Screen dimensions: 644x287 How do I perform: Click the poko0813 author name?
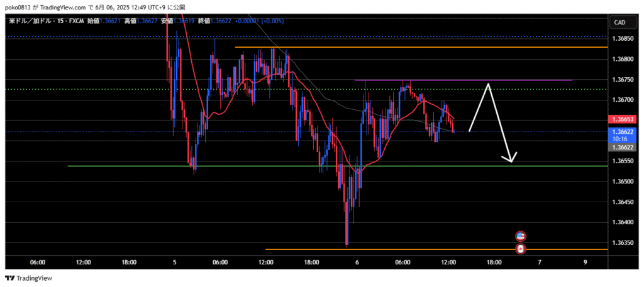16,6
